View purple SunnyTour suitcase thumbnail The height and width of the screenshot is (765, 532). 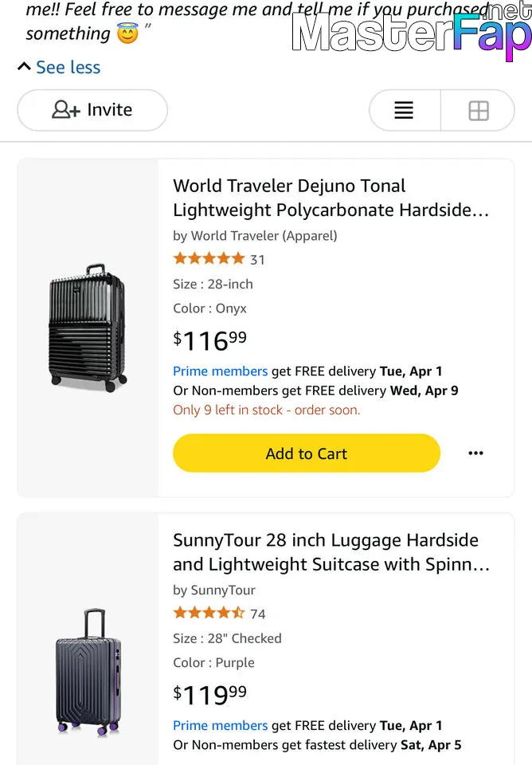88,673
